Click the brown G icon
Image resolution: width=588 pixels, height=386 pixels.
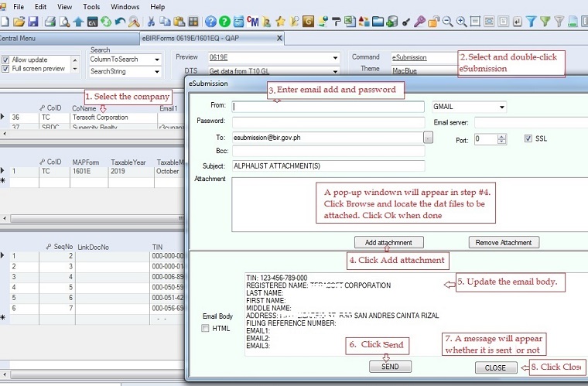[x=308, y=22]
